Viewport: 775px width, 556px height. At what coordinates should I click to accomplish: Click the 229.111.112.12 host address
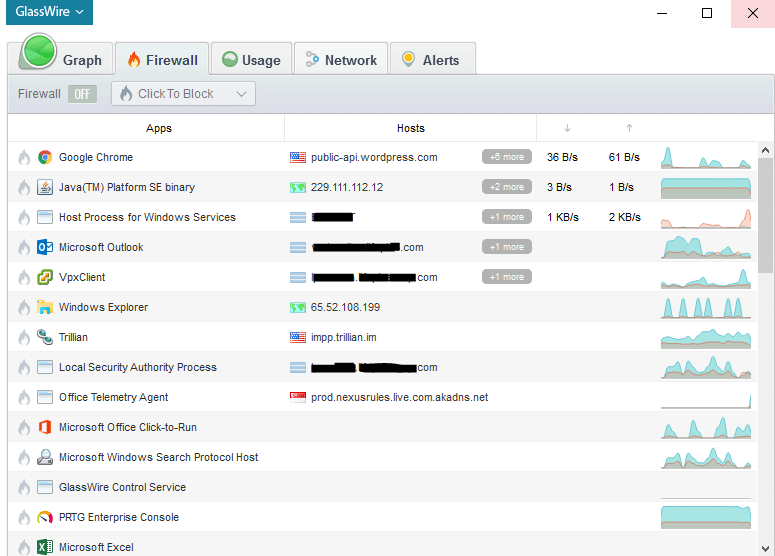tap(347, 187)
